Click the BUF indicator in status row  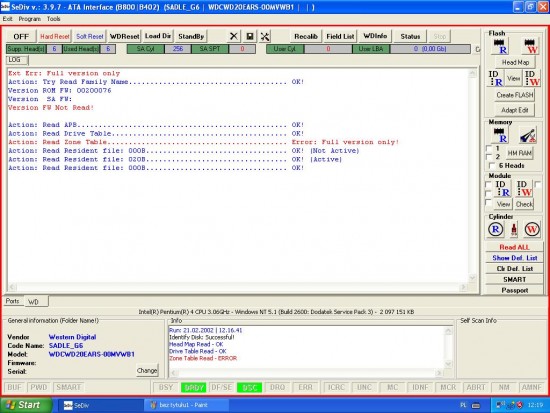(14, 387)
